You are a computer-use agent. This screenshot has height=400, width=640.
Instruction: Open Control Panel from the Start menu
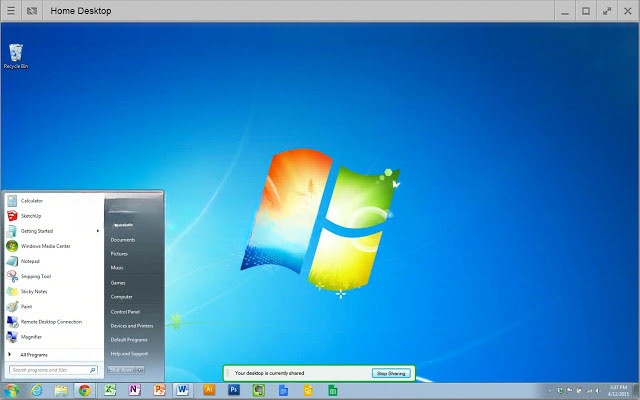coord(125,312)
